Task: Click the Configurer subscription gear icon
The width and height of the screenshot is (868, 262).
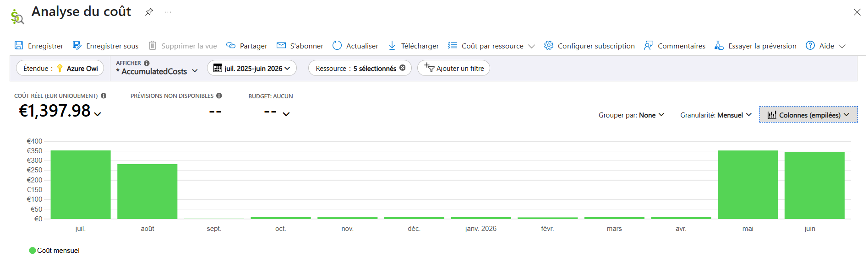Action: click(549, 45)
